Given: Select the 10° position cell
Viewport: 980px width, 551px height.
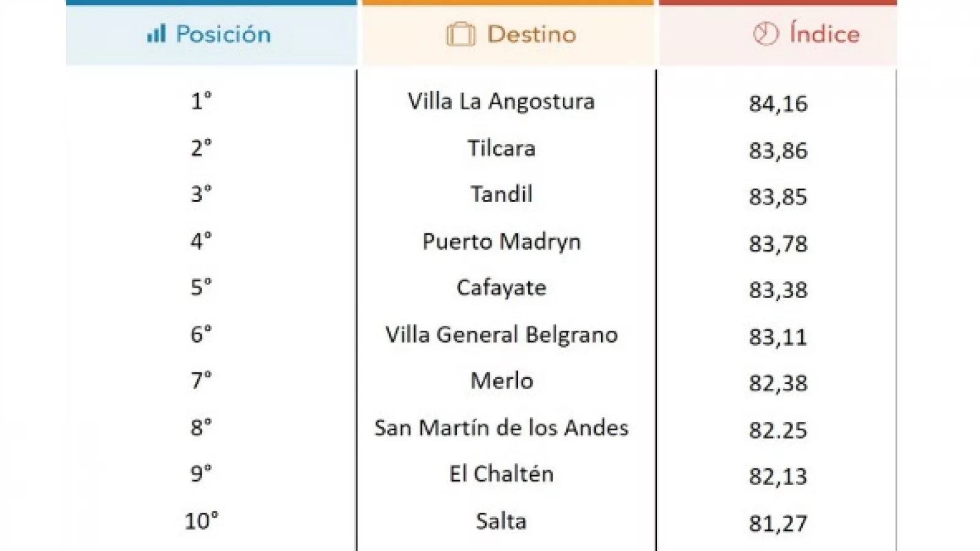Looking at the screenshot, I should pos(201,521).
